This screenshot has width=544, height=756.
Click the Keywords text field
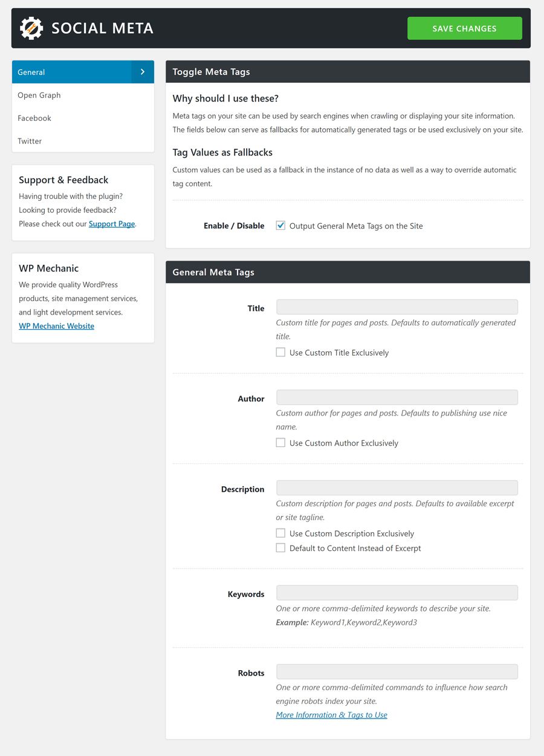point(397,593)
